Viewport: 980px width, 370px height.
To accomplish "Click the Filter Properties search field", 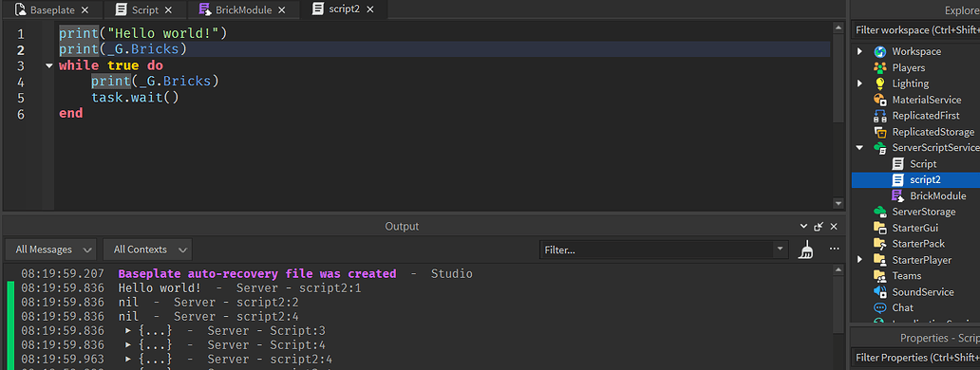I will (x=915, y=358).
